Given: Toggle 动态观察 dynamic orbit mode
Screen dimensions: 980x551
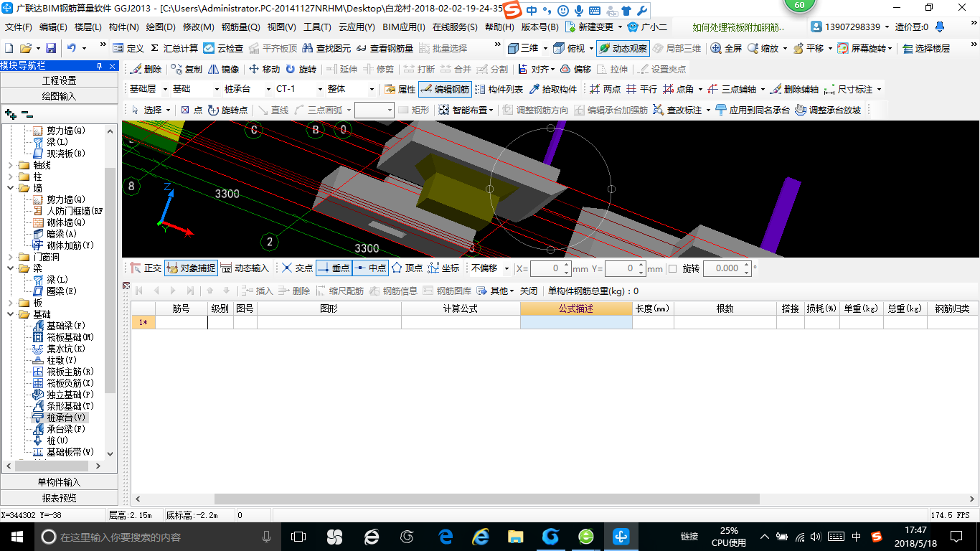Looking at the screenshot, I should click(x=623, y=48).
